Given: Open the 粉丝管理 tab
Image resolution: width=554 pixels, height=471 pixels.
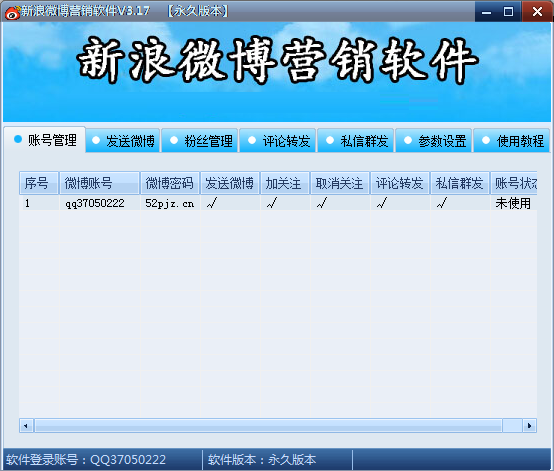Looking at the screenshot, I should [201, 141].
